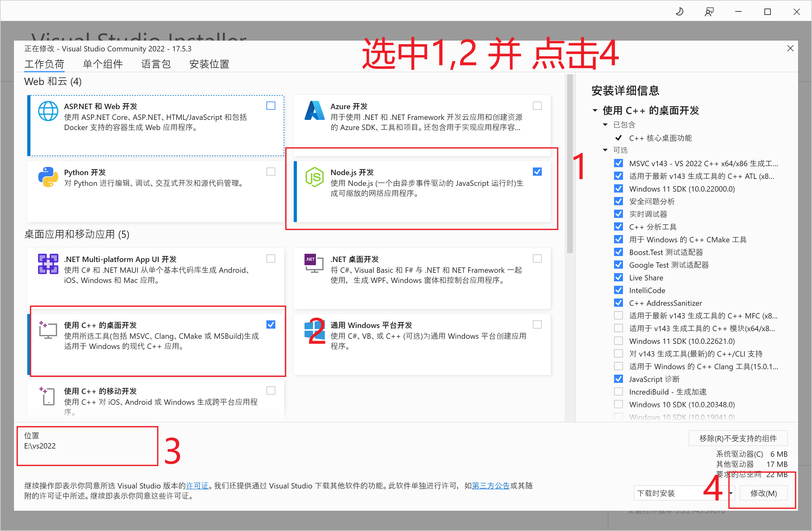This screenshot has width=812, height=531.
Task: Click the 实时调试器 component label
Action: [648, 214]
